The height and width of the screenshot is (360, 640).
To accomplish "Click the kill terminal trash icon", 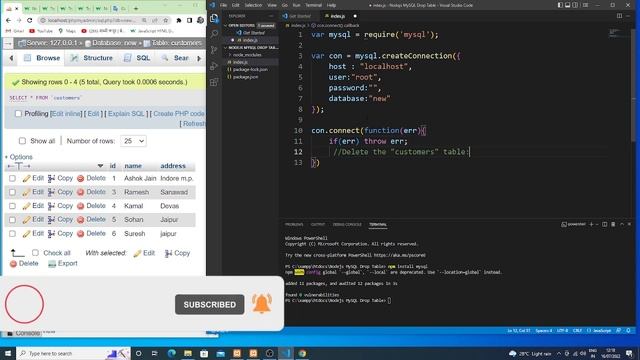I will pyautogui.click(x=613, y=224).
